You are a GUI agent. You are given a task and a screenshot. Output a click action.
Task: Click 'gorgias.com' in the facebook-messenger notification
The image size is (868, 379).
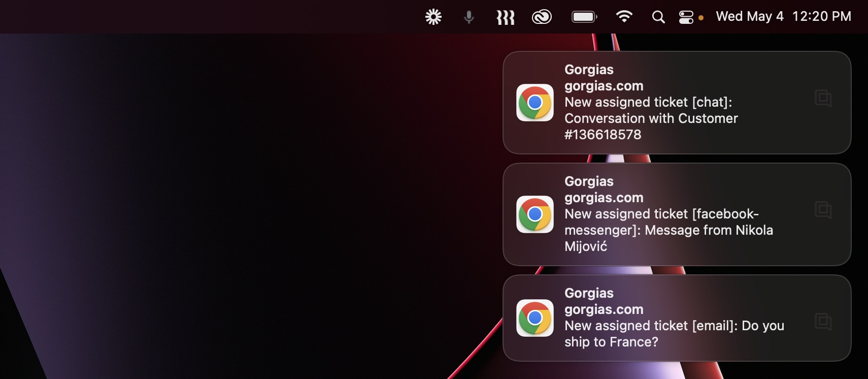pyautogui.click(x=604, y=198)
